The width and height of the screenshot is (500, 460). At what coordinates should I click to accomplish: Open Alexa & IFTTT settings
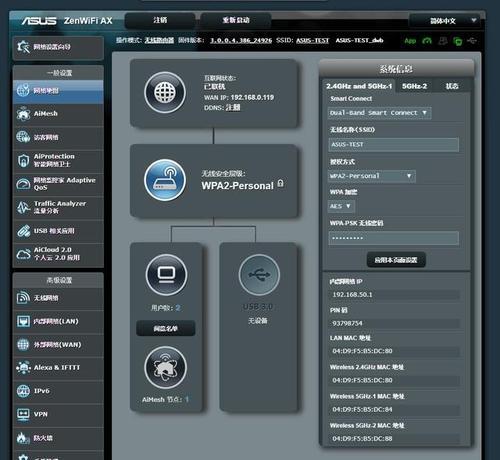tap(58, 368)
